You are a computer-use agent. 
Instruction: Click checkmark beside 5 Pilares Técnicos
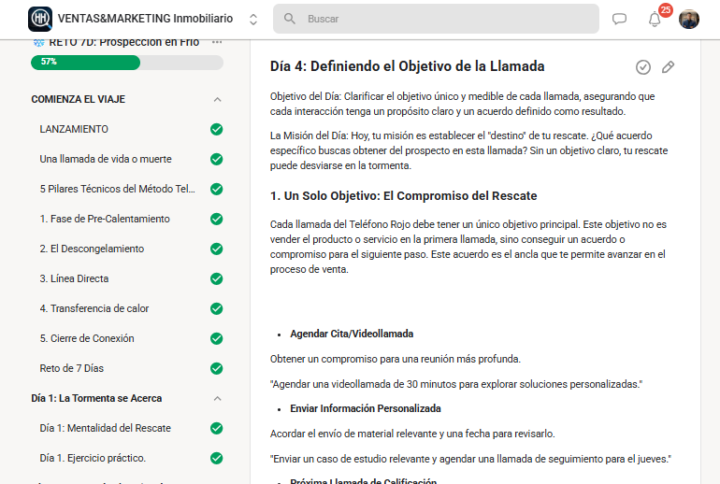tap(217, 189)
